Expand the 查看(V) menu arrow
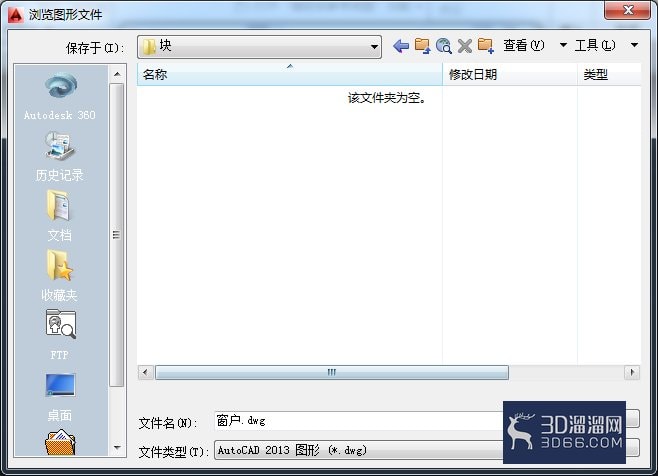The image size is (658, 476). tap(563, 45)
